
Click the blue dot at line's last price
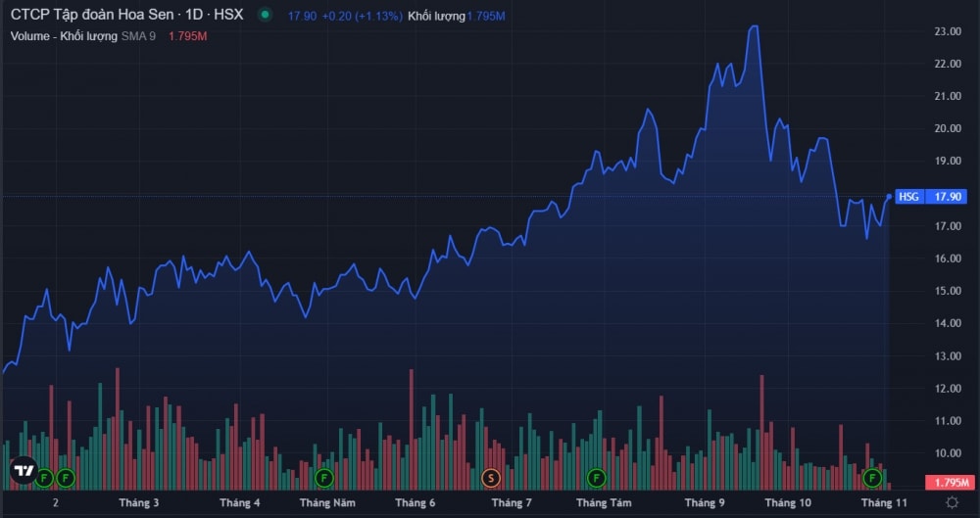tap(889, 197)
